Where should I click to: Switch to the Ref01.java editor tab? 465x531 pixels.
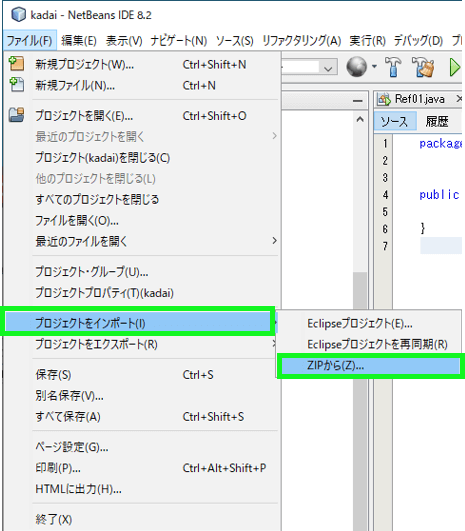pyautogui.click(x=419, y=99)
